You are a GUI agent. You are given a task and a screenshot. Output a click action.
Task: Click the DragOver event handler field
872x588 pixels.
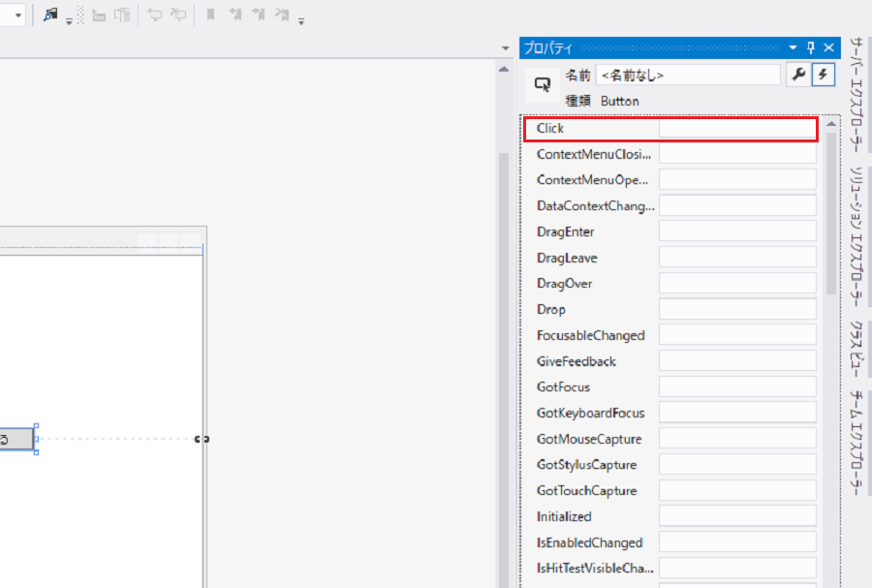tap(737, 283)
